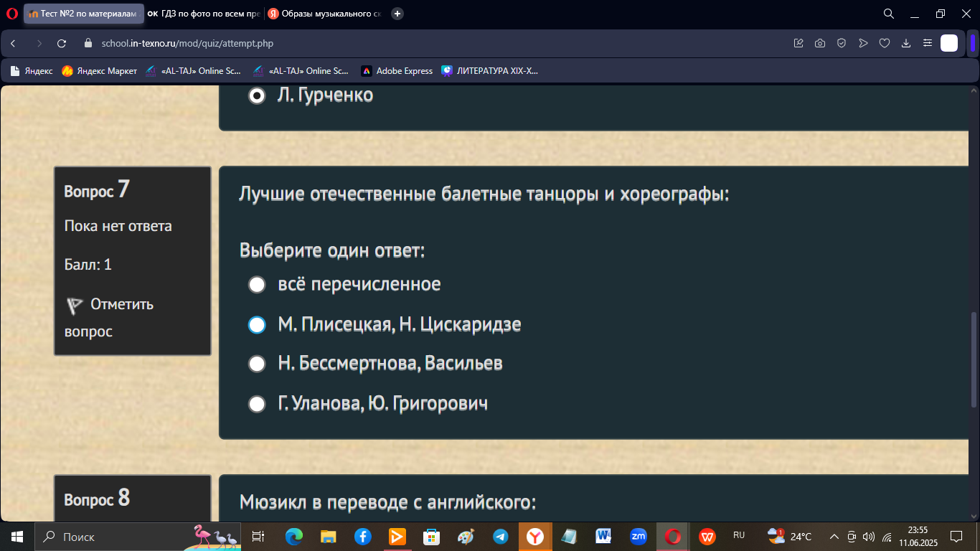Open Zoom from the taskbar
Image resolution: width=980 pixels, height=551 pixels.
point(638,537)
